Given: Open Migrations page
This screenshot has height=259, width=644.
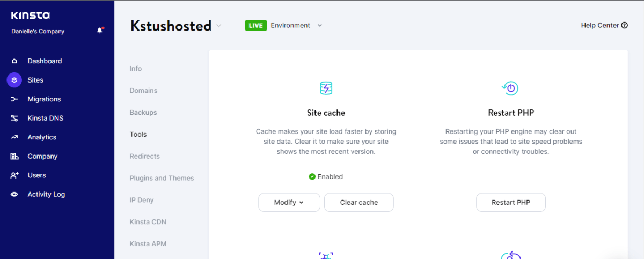Looking at the screenshot, I should [44, 99].
